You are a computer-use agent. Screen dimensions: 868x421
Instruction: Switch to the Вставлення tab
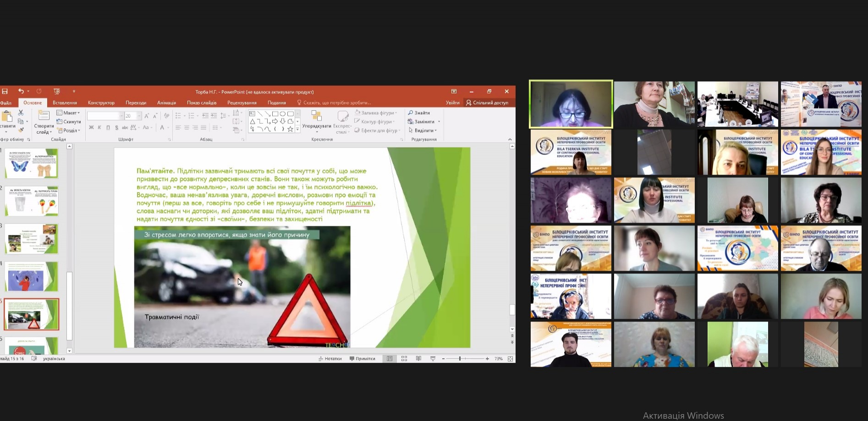[65, 103]
